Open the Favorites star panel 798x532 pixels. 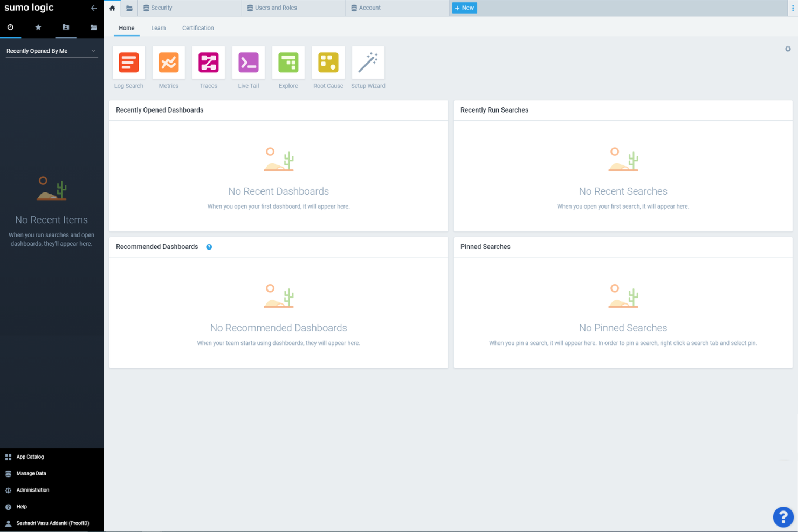38,26
